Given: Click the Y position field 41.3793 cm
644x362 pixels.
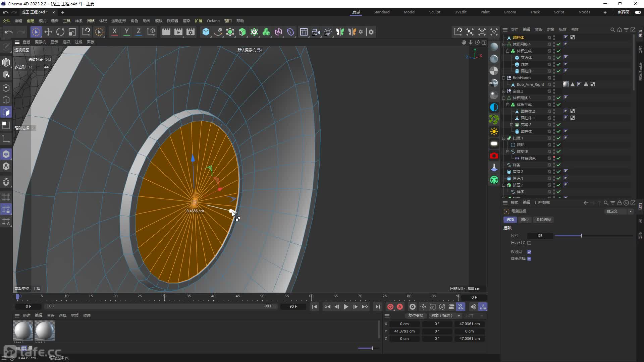Looking at the screenshot, I should [x=404, y=331].
